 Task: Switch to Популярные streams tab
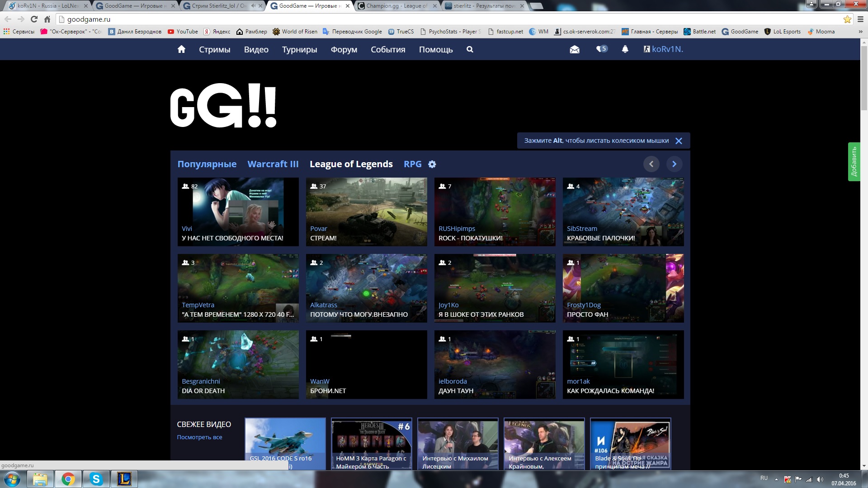(207, 164)
